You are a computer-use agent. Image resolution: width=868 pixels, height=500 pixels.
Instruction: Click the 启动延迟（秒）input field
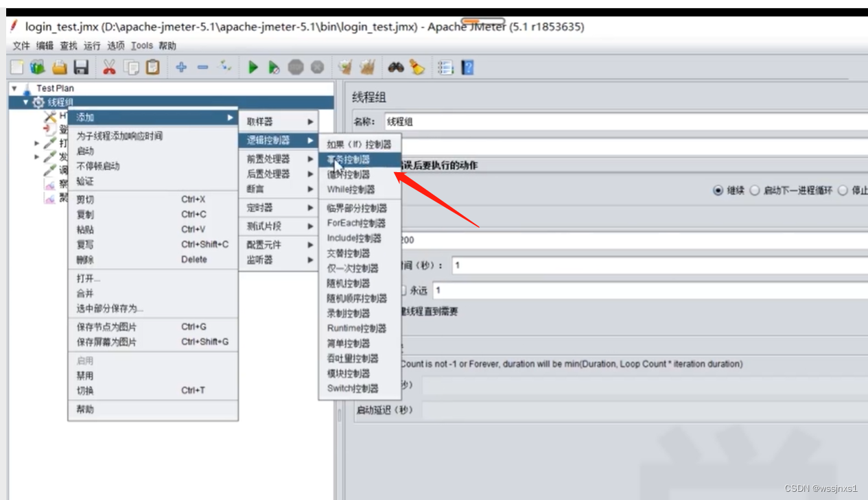click(645, 411)
